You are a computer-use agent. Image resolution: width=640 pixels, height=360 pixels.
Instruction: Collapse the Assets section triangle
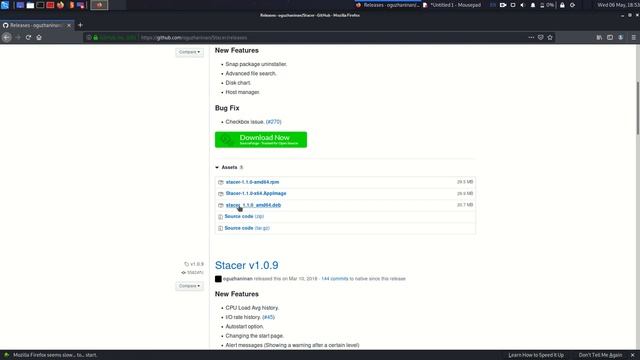(x=217, y=167)
